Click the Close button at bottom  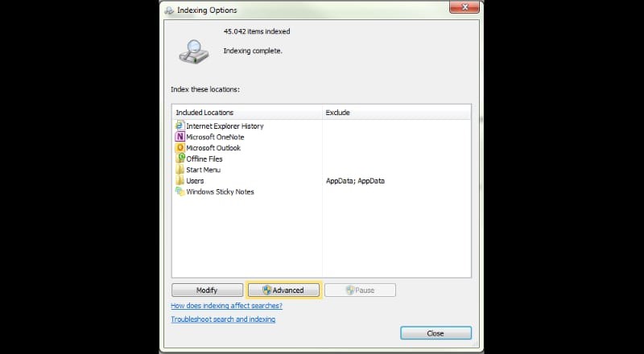436,333
